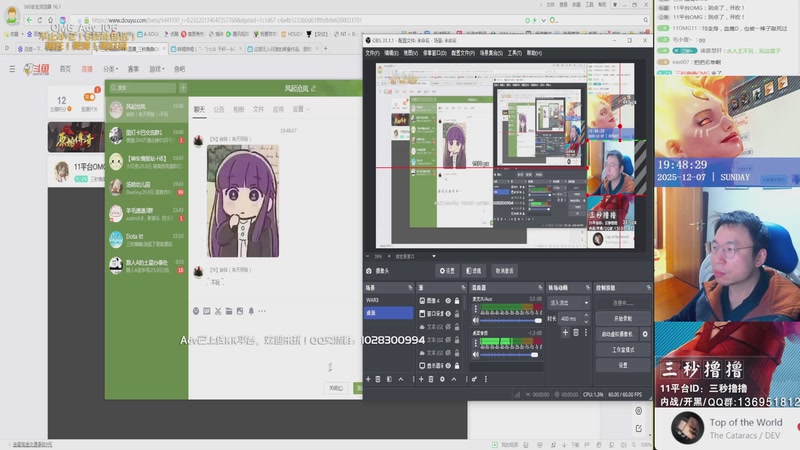Click 启动虚拟摄像机 button
Screen dimensions: 800x450
[x=617, y=334]
